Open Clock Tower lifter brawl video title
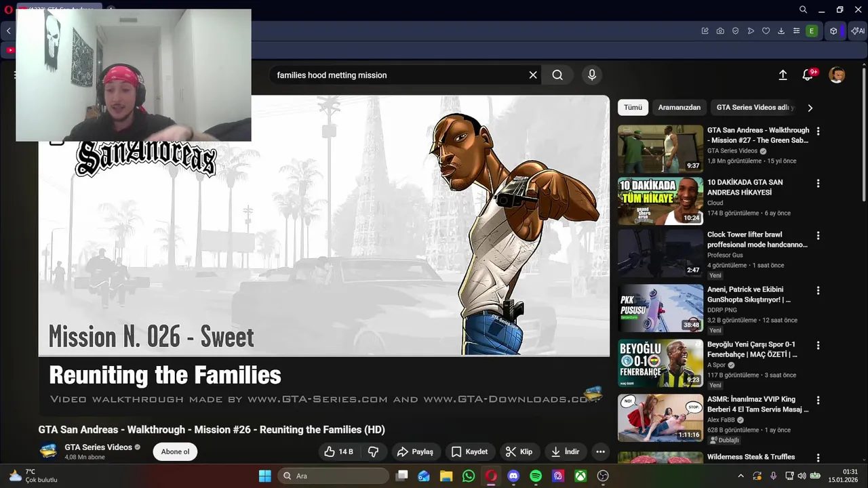868x488 pixels. point(757,239)
